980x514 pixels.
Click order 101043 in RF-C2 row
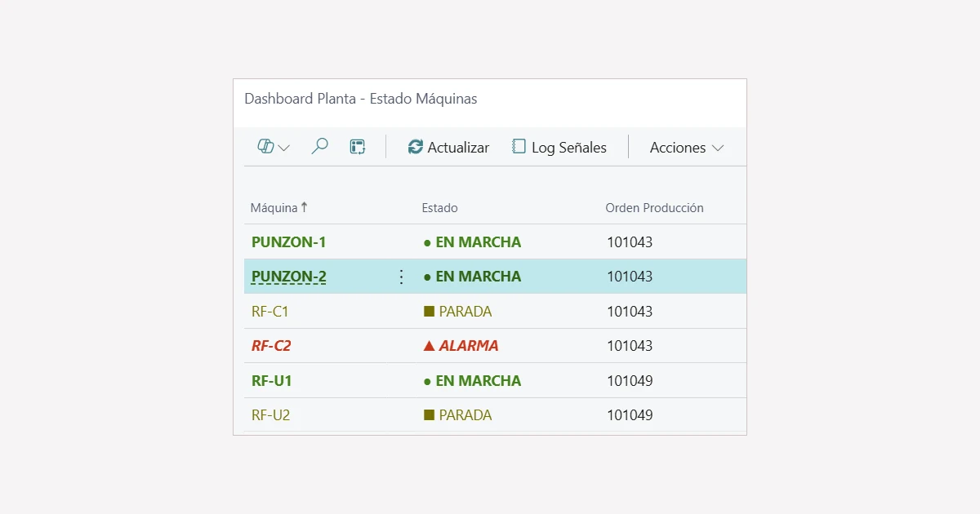(630, 346)
